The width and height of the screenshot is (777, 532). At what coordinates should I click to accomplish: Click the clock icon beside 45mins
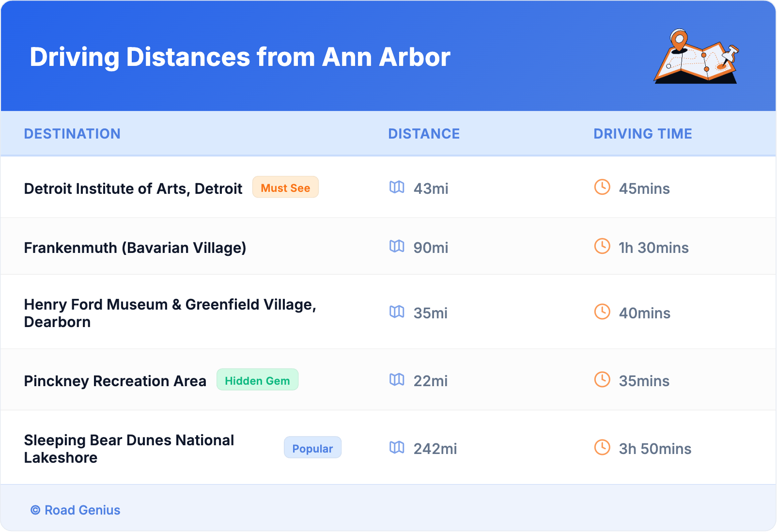coord(602,187)
